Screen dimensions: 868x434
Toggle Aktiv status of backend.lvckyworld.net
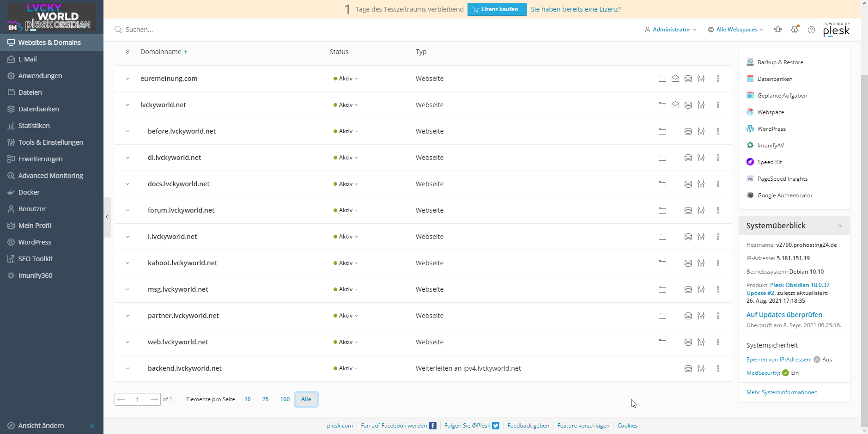(x=346, y=368)
